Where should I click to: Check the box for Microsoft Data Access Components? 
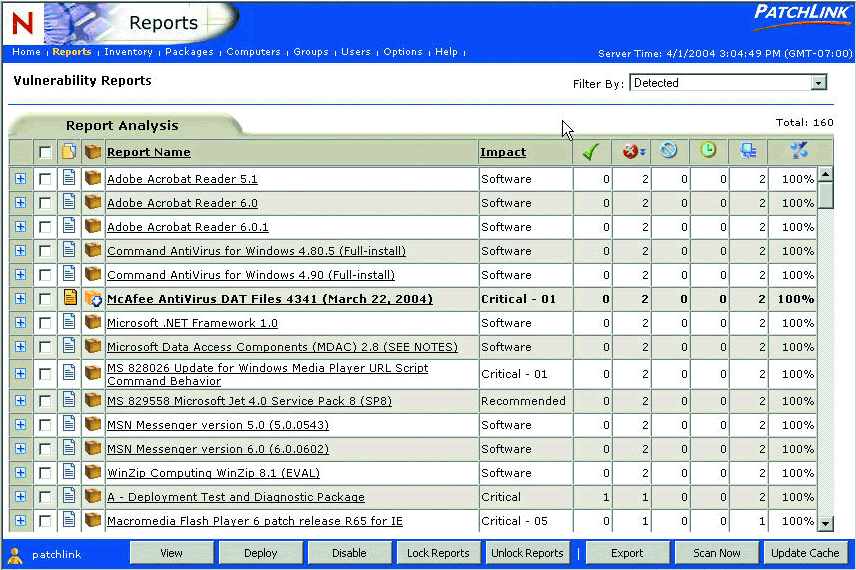[45, 347]
